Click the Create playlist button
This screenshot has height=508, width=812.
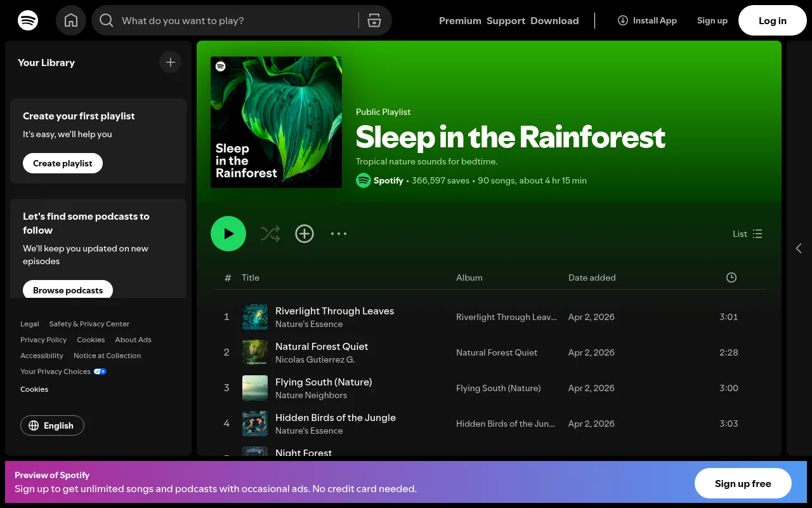tap(63, 163)
